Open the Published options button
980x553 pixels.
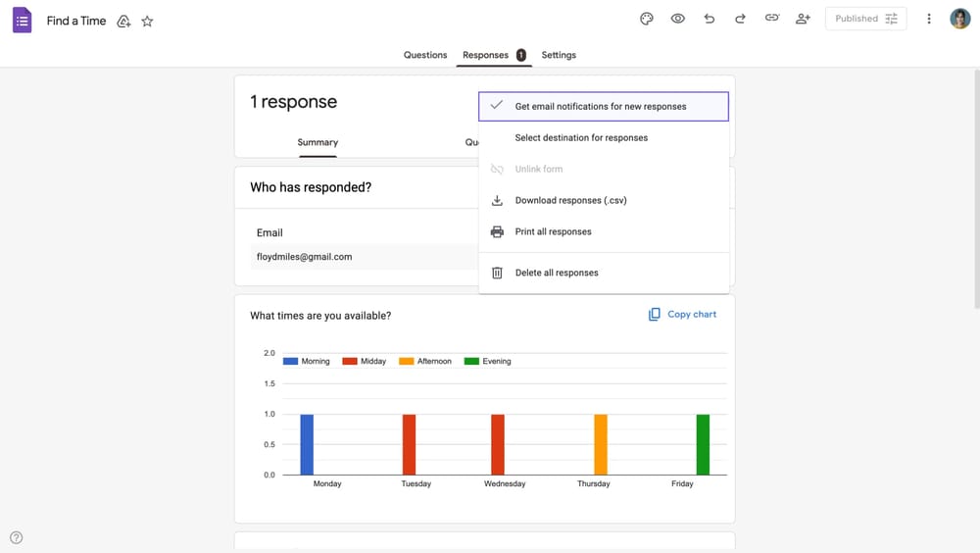pyautogui.click(x=865, y=19)
